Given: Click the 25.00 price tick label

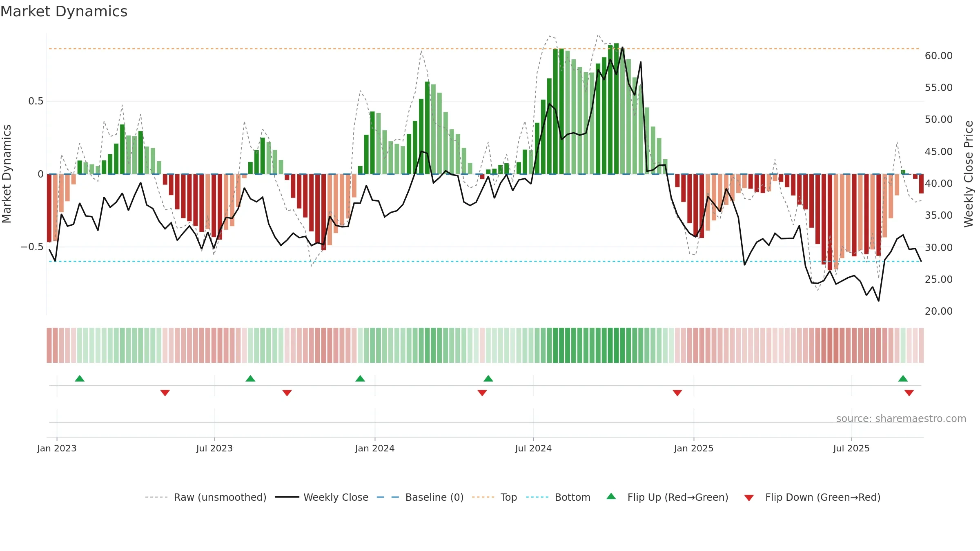Looking at the screenshot, I should (939, 280).
